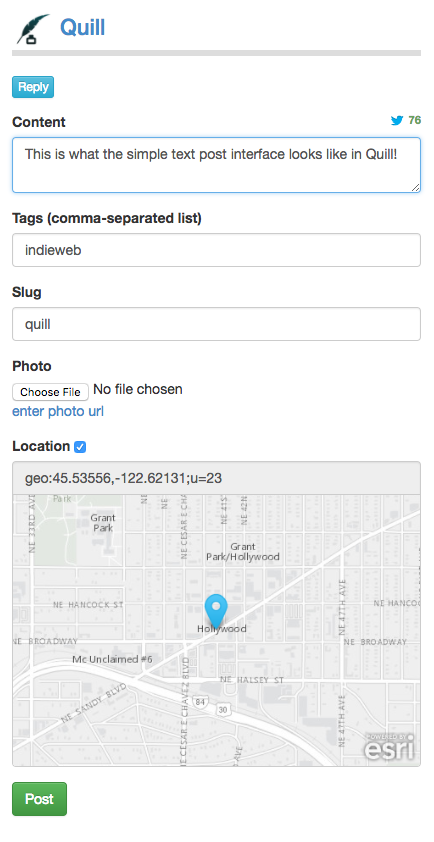
Task: Open the Quill title link
Action: [x=82, y=27]
